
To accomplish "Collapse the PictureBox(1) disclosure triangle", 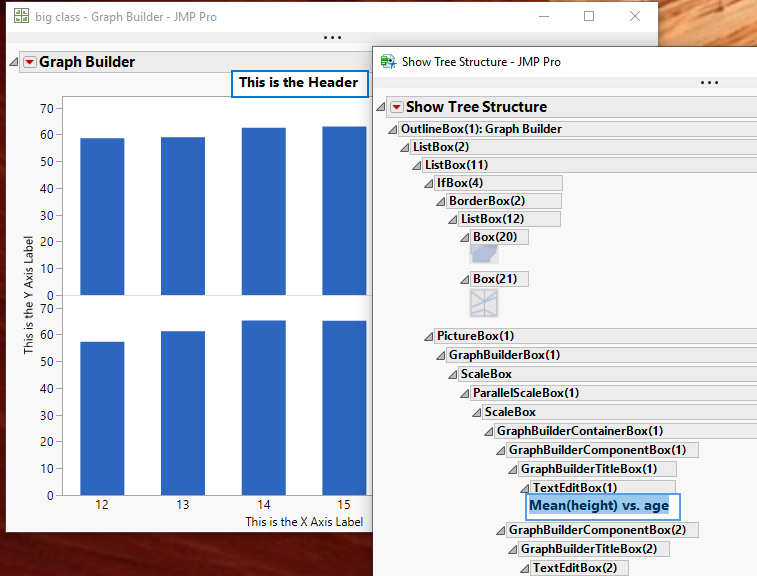I will [429, 337].
